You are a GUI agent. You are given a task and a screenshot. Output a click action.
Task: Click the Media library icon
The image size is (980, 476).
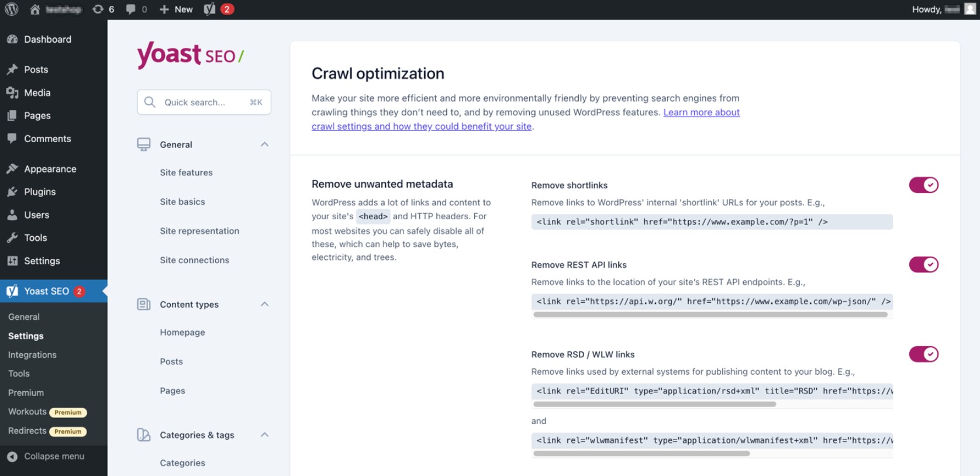point(12,92)
